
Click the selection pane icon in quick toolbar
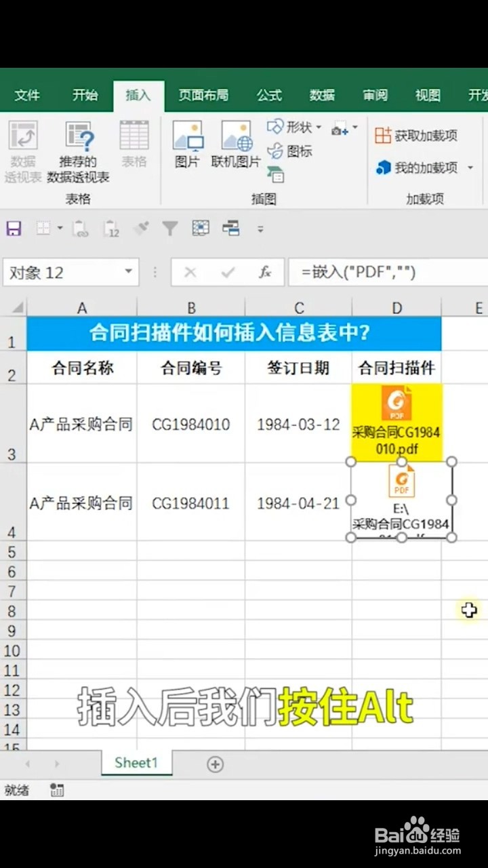coord(201,229)
